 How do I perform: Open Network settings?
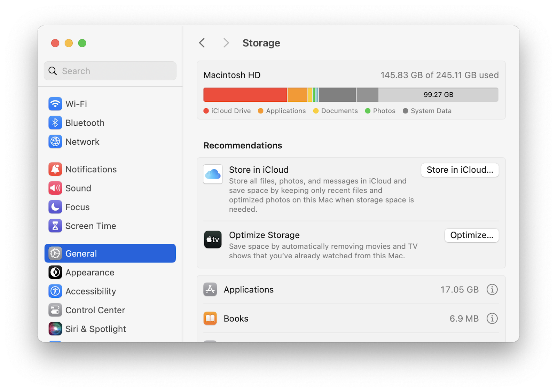point(82,142)
